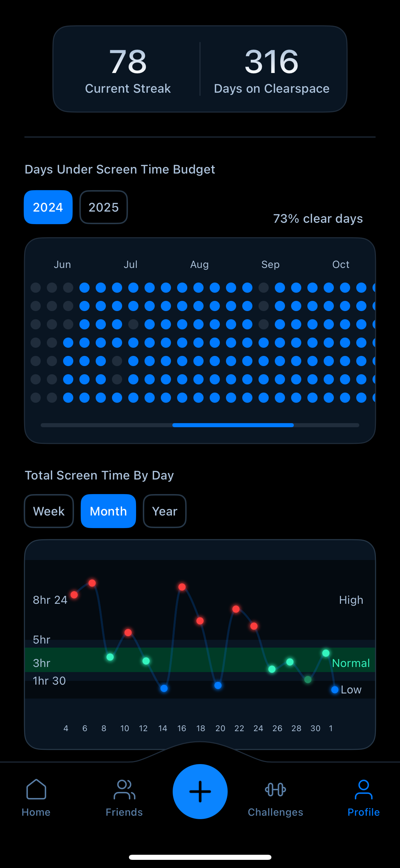The image size is (400, 868).
Task: Click the calendar horizontal scrollbar thumb
Action: [233, 425]
